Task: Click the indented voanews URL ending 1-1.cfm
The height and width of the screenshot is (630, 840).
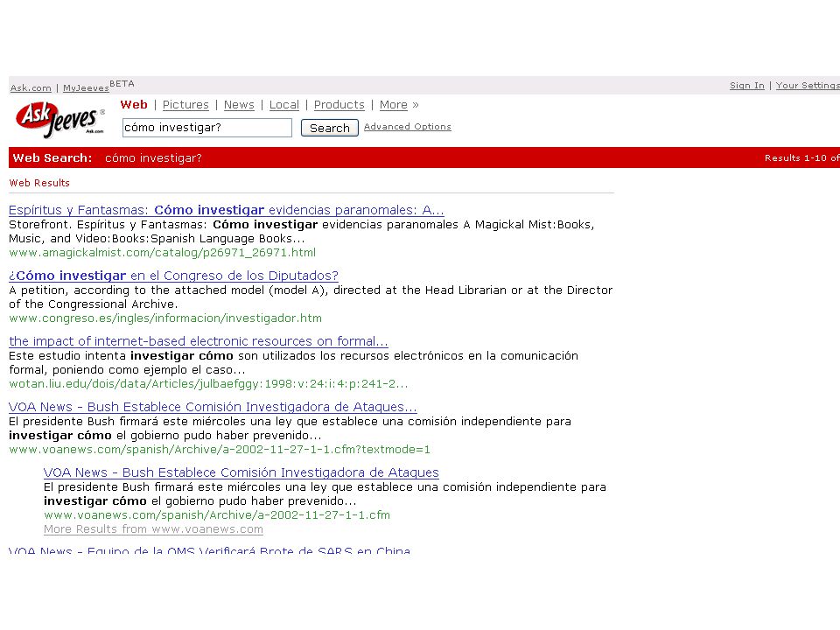Action: [217, 514]
